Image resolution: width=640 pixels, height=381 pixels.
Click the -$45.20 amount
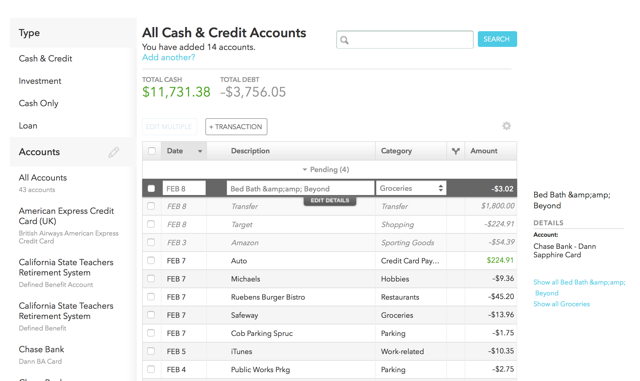501,296
